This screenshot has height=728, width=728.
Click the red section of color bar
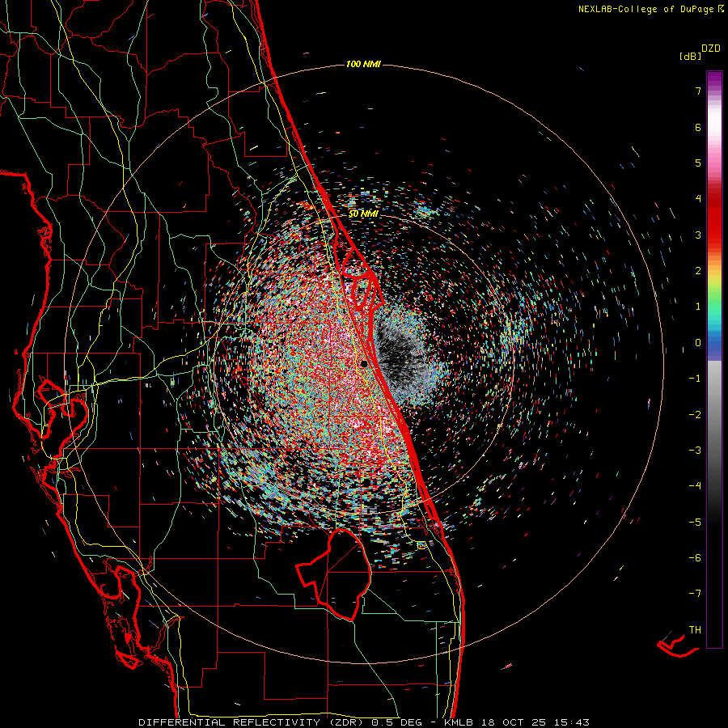(x=714, y=216)
